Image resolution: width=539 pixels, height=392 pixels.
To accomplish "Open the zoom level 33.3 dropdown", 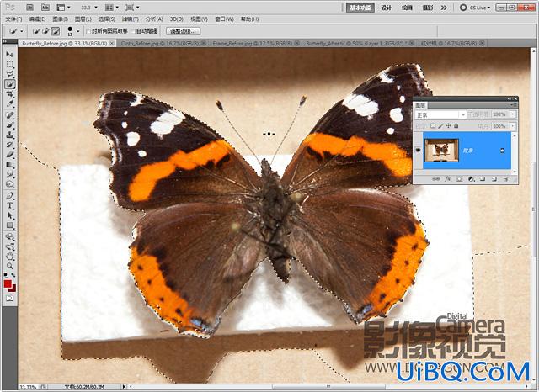I will 96,8.
